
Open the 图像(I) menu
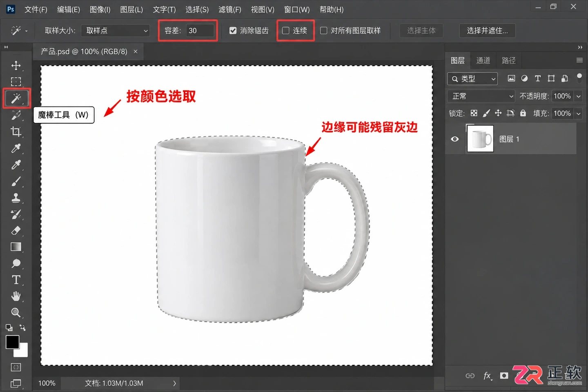[100, 9]
